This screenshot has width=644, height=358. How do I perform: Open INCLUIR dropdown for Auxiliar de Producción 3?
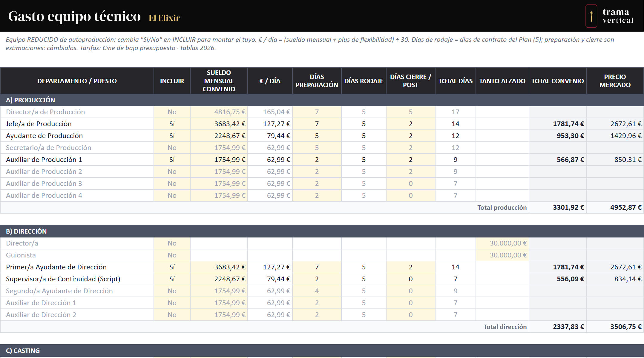pos(172,183)
